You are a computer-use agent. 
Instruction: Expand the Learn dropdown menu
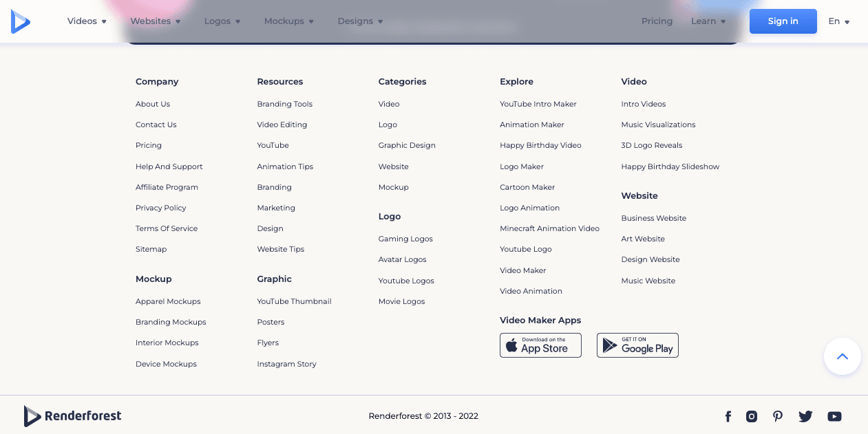(708, 21)
